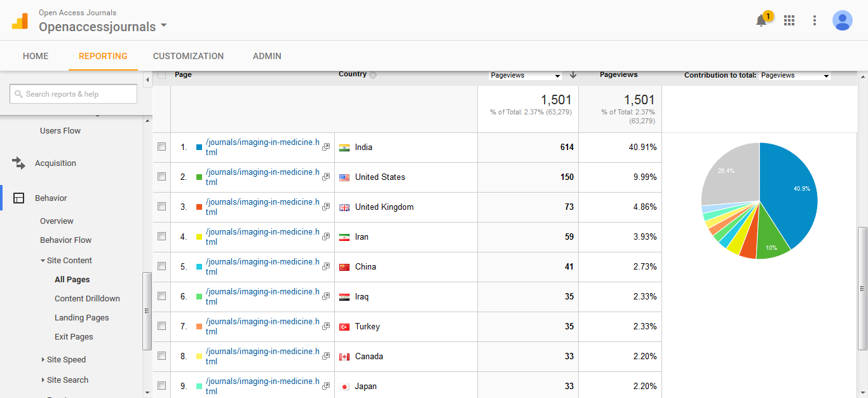Click the three-dot more options icon
The image size is (868, 398).
tap(815, 20)
